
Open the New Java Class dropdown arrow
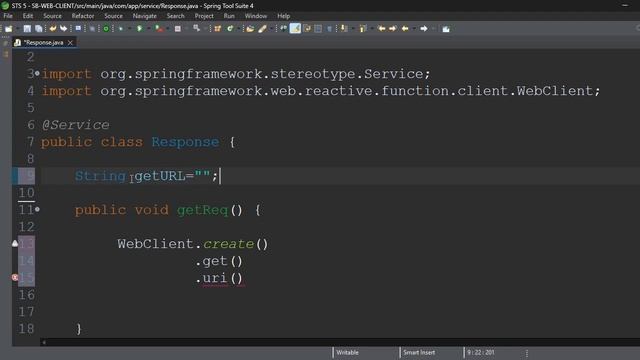(x=239, y=29)
